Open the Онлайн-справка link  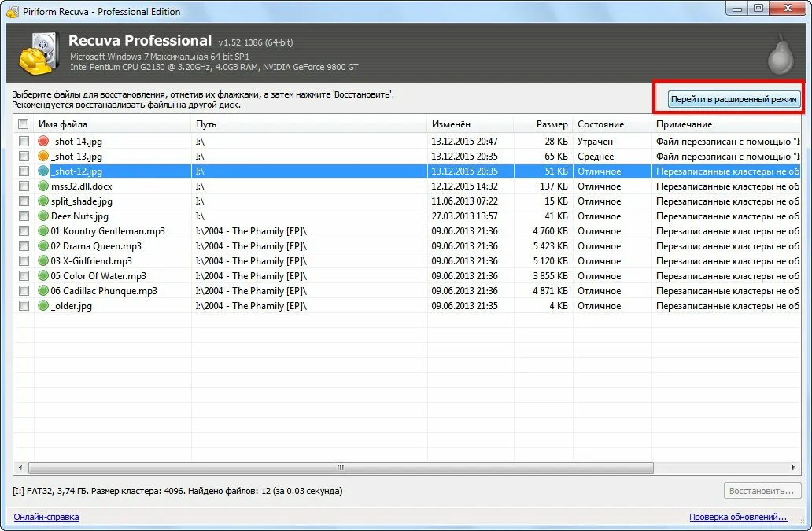click(x=46, y=517)
